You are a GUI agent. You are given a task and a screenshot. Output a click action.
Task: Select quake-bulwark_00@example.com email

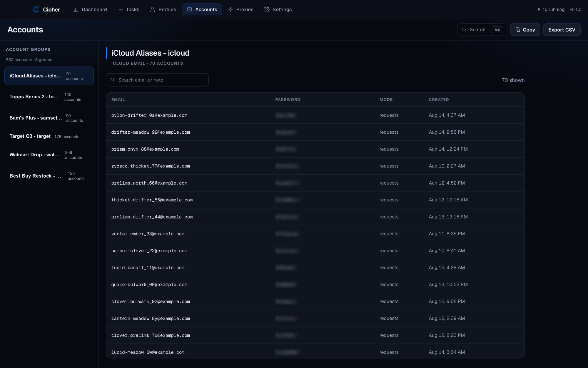(149, 284)
